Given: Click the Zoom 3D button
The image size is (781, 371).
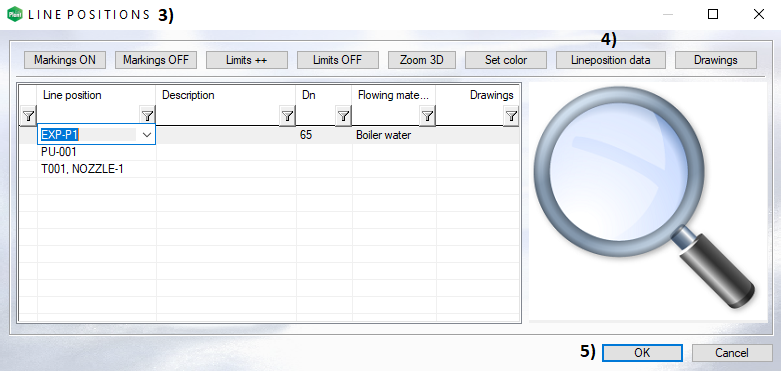Looking at the screenshot, I should click(421, 60).
